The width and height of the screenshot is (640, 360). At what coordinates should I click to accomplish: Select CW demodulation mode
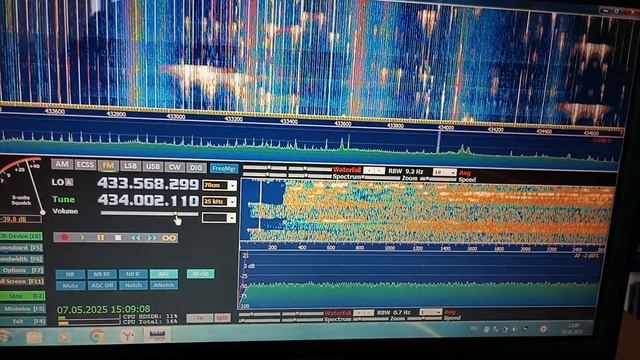pos(175,167)
